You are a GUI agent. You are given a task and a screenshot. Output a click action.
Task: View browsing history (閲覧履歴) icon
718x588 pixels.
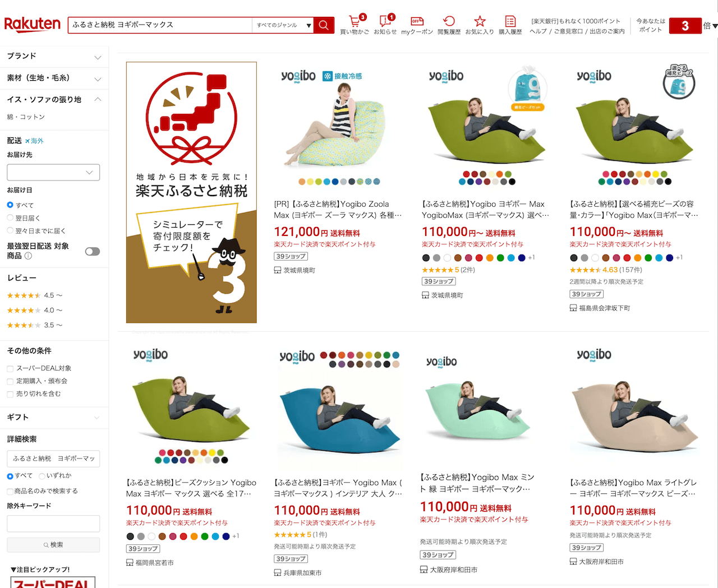[x=449, y=25]
